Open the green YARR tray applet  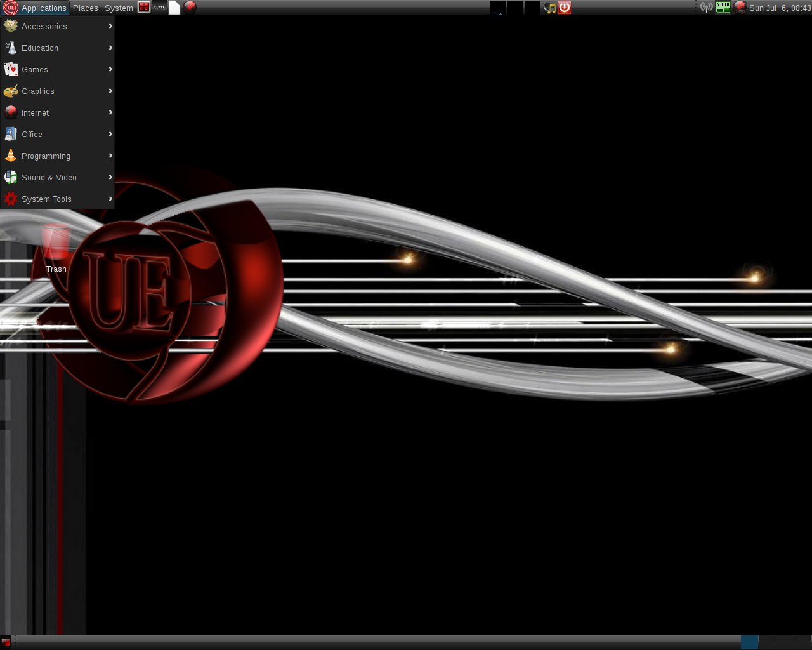[723, 8]
